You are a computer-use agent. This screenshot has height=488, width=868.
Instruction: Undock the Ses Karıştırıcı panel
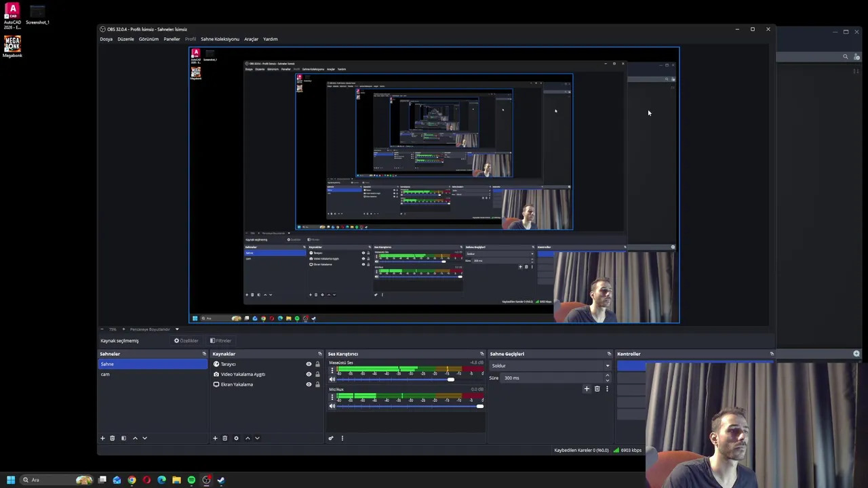(481, 354)
